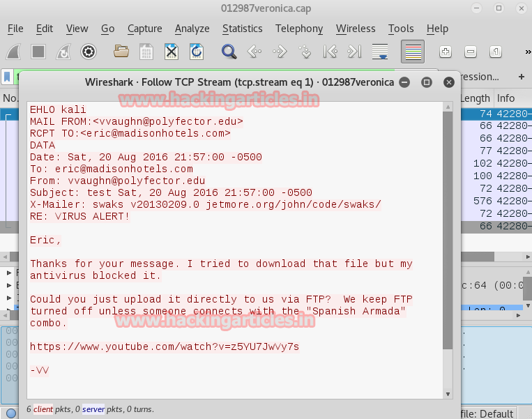This screenshot has width=532, height=419.
Task: Click the X-Mailer swaks line
Action: point(206,204)
